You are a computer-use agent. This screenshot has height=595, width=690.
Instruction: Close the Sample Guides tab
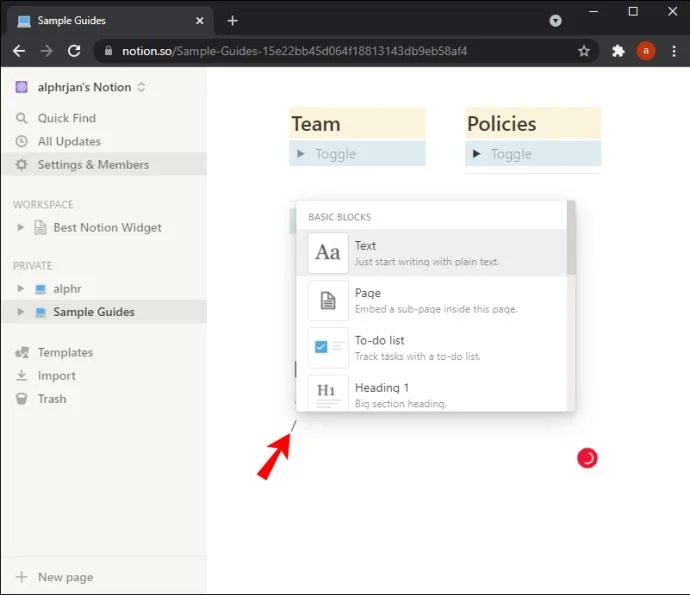click(200, 21)
